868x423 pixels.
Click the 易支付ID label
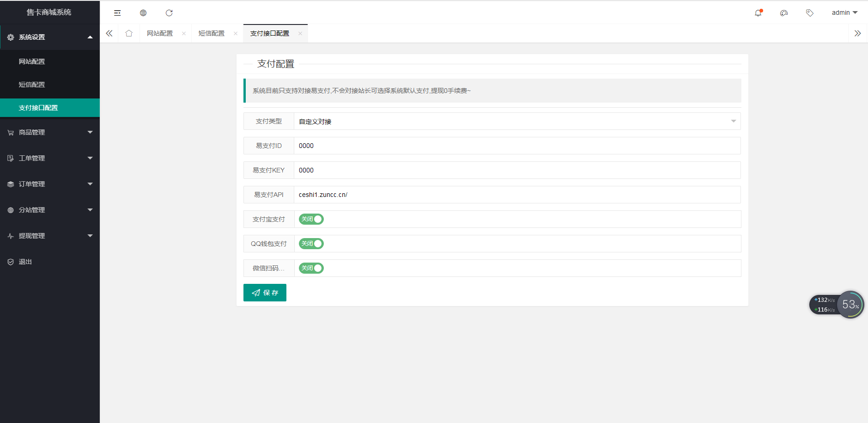point(269,146)
